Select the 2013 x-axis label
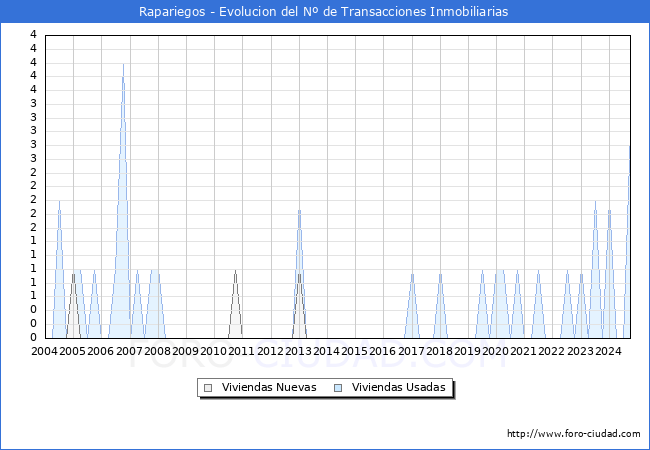Image resolution: width=650 pixels, height=450 pixels. pyautogui.click(x=298, y=351)
